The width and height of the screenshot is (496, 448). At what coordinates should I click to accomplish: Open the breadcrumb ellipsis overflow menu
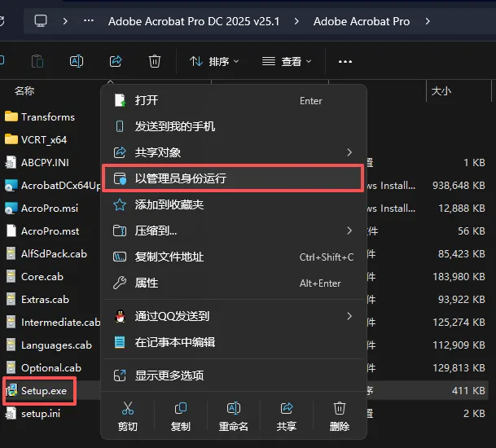89,21
